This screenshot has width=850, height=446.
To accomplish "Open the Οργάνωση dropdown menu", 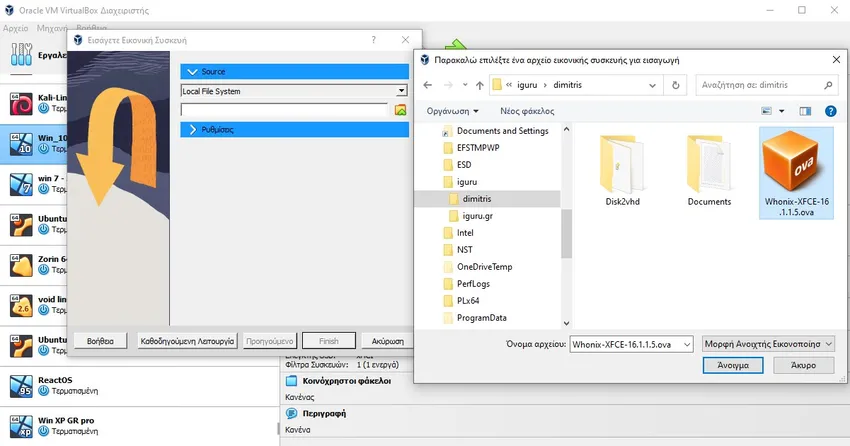I will [452, 111].
